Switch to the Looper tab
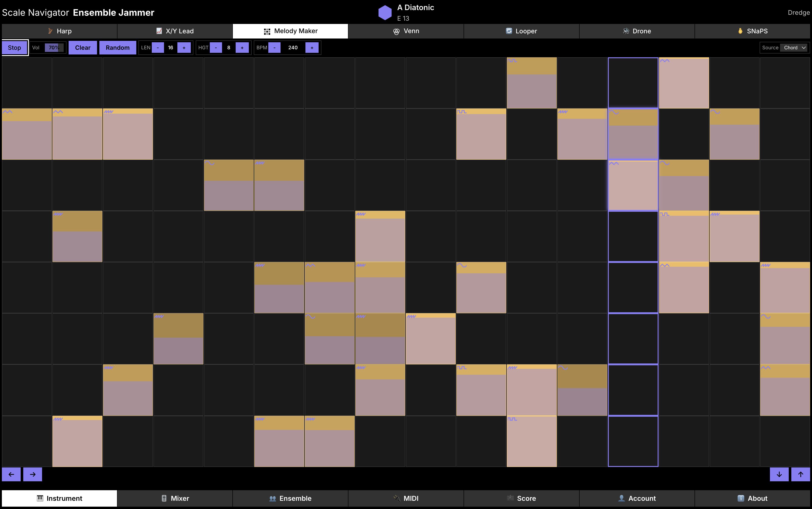812x509 pixels. pos(521,31)
